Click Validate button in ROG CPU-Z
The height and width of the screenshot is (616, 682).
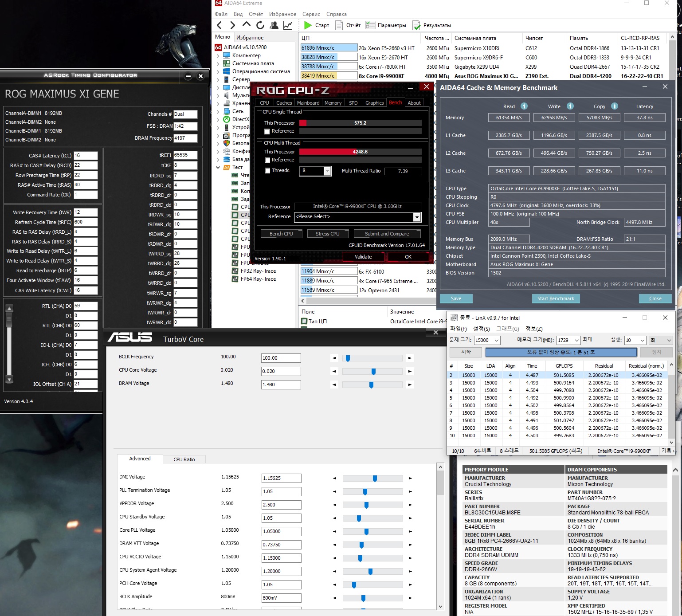point(363,257)
